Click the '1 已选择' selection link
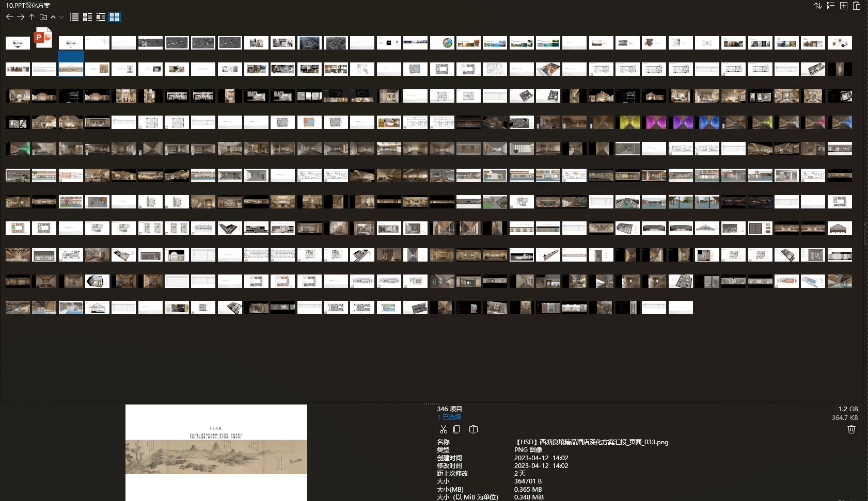The image size is (868, 501). click(x=449, y=417)
